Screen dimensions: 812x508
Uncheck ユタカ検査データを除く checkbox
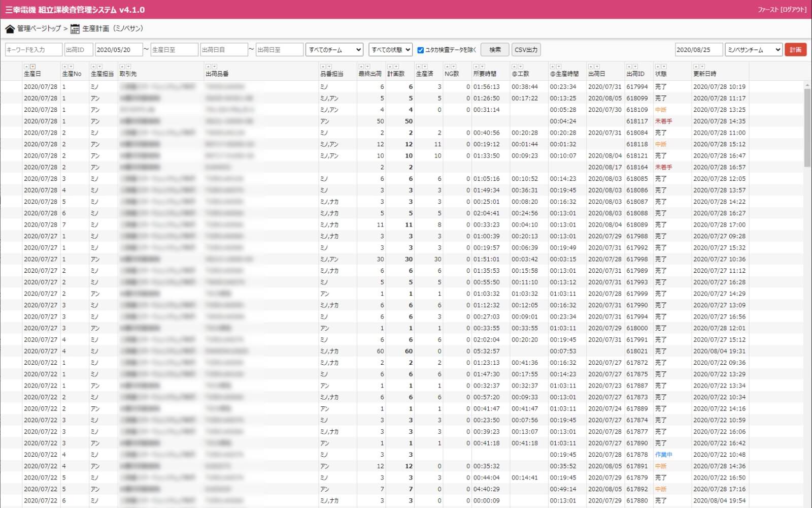tap(420, 50)
